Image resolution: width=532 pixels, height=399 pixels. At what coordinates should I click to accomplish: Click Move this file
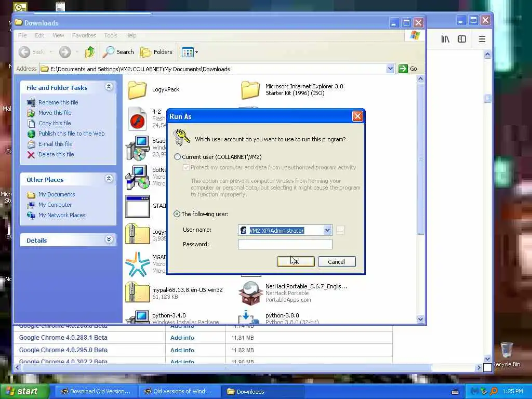(x=55, y=113)
